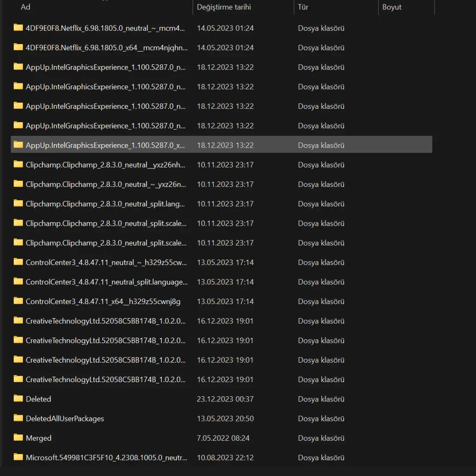This screenshot has width=476, height=476.
Task: Click Dosya klasörü in DeletedAllUserPackages row
Action: click(321, 419)
